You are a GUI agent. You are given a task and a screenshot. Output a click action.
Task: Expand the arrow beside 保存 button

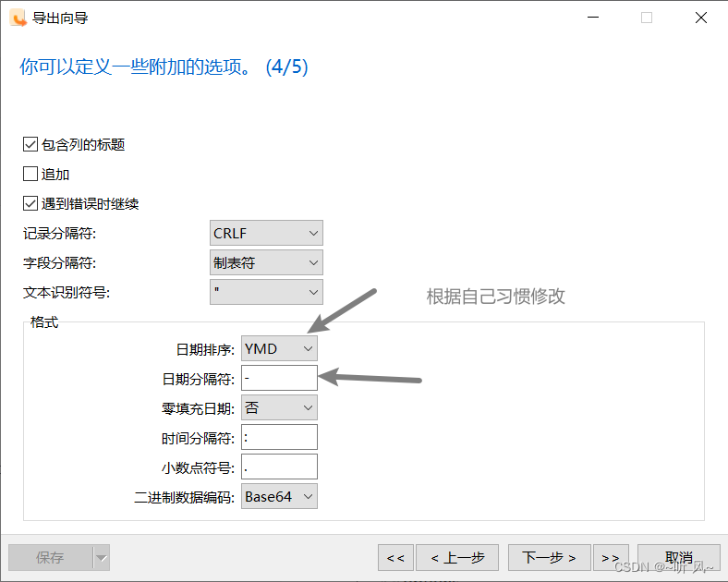point(102,557)
